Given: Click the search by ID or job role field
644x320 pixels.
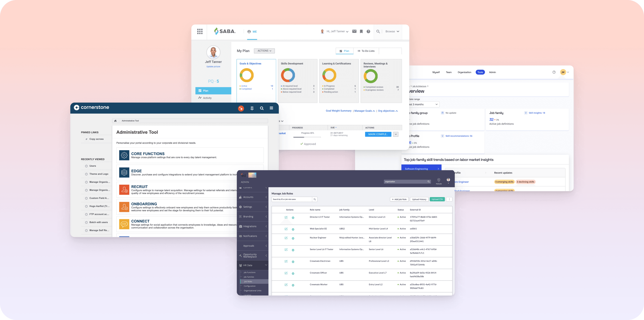Looking at the screenshot, I should 292,199.
